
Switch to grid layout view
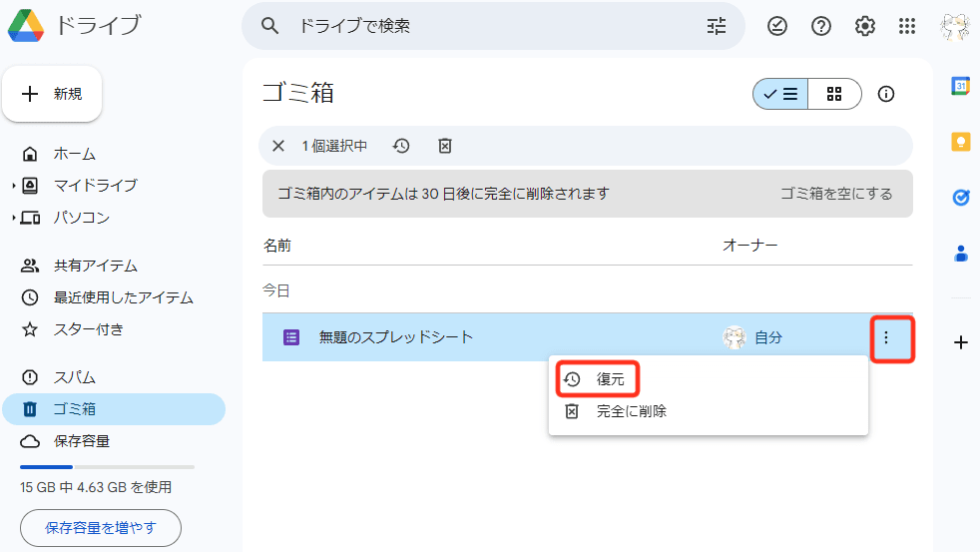pyautogui.click(x=834, y=94)
